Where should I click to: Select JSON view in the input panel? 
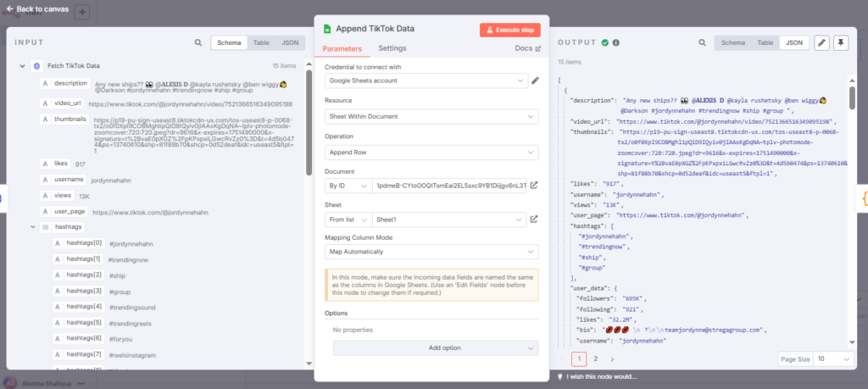click(290, 42)
